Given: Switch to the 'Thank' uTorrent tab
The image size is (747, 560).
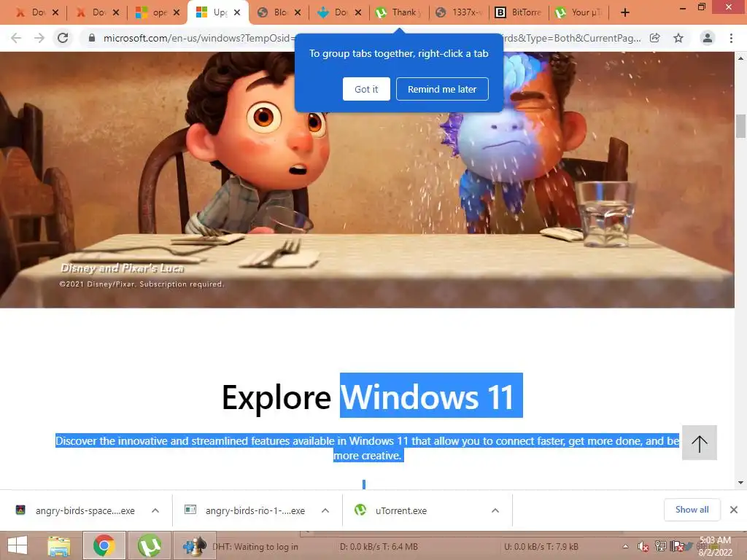Looking at the screenshot, I should (x=399, y=12).
